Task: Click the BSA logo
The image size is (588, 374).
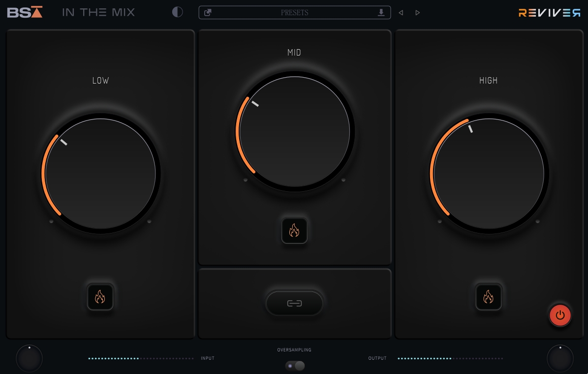Action: click(25, 12)
